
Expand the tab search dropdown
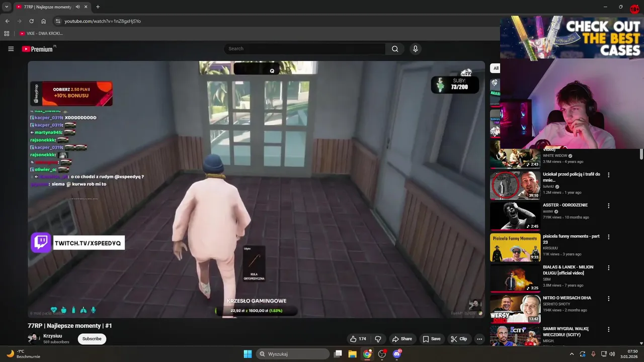click(x=7, y=7)
